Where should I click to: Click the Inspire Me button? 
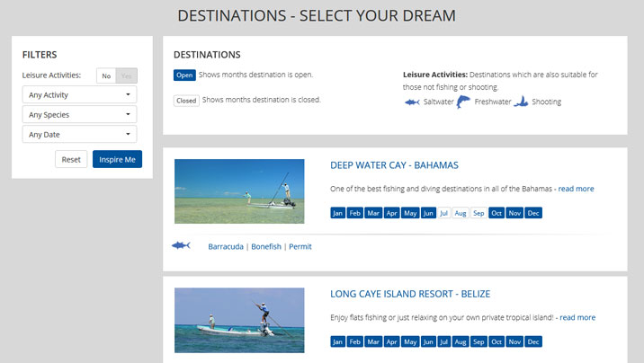tap(117, 159)
